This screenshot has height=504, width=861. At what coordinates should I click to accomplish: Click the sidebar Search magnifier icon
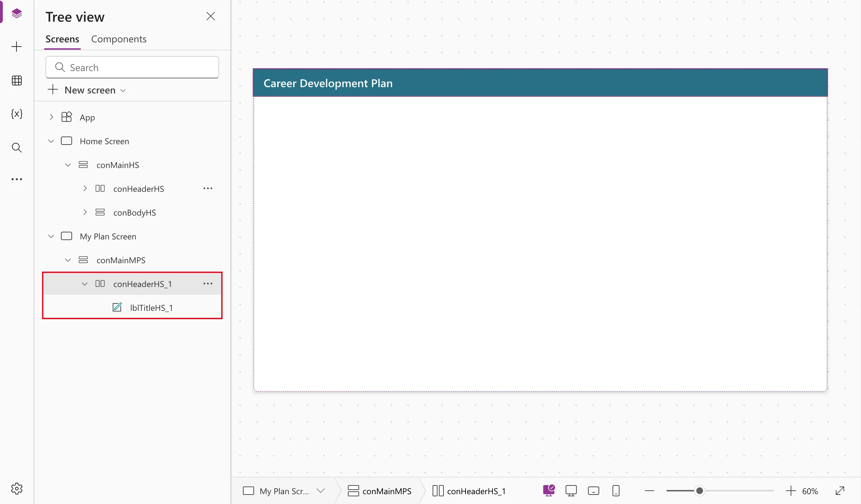pyautogui.click(x=17, y=147)
